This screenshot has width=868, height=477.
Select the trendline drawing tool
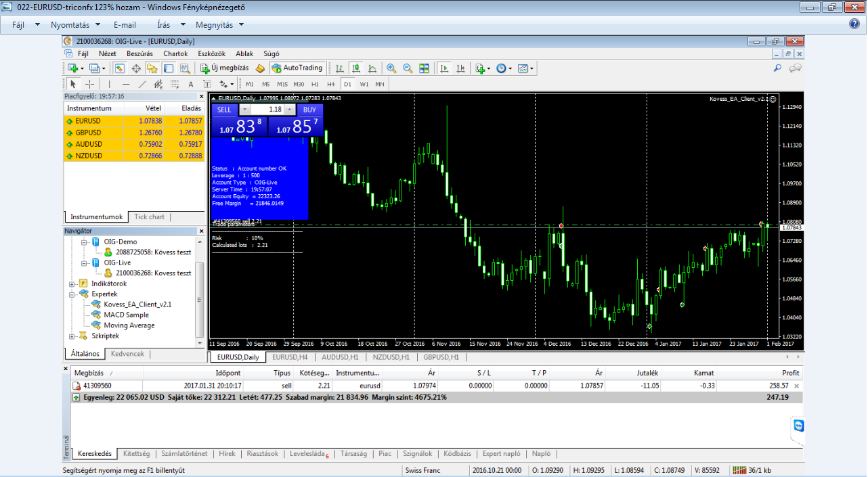pyautogui.click(x=142, y=85)
